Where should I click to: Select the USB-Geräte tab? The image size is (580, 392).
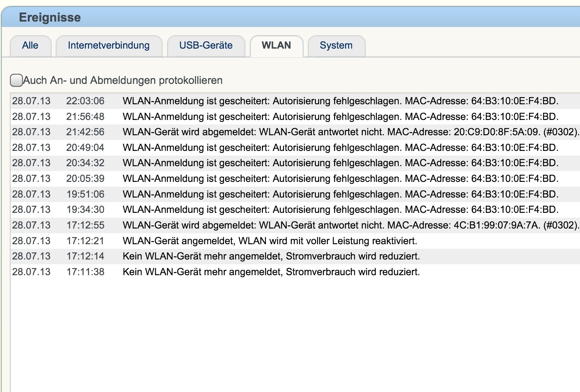coord(206,45)
